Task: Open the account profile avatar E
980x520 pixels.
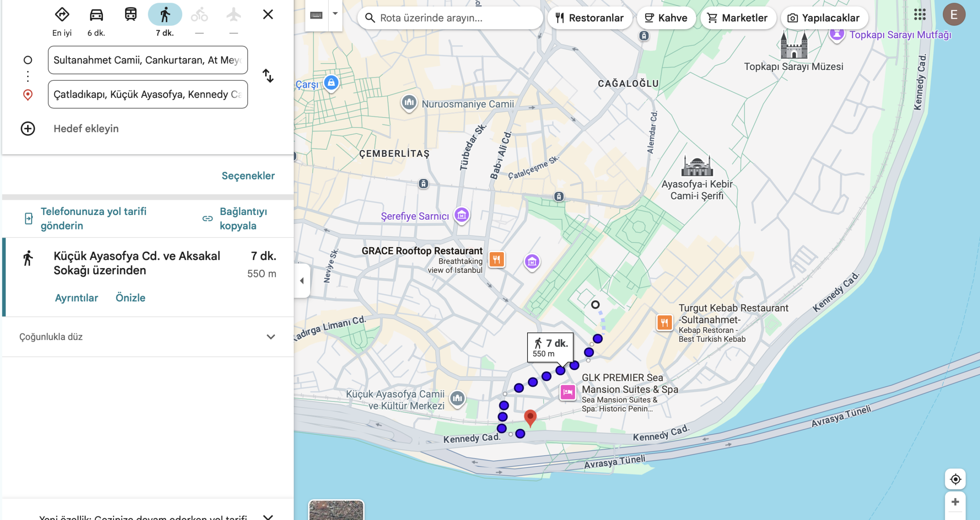Action: [954, 15]
